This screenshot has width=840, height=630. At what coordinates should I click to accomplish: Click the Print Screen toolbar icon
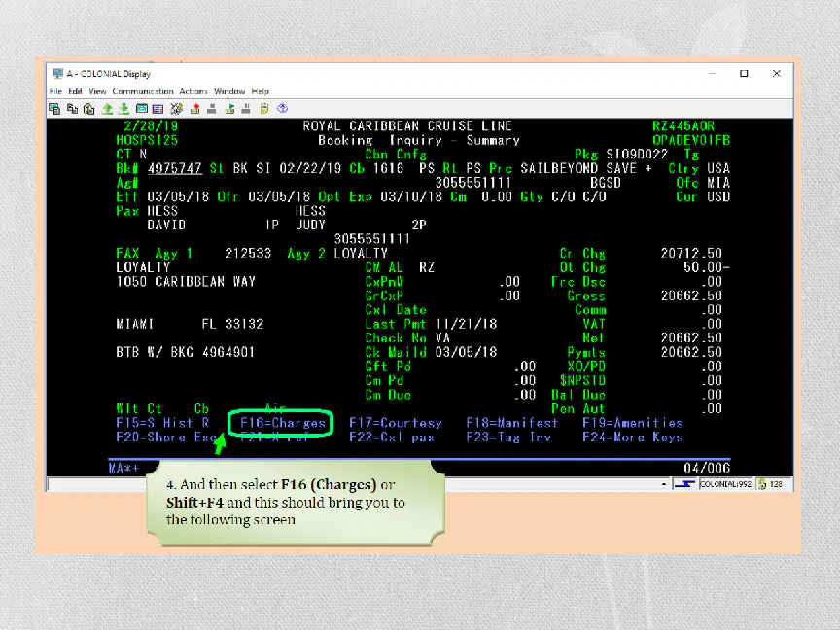click(54, 109)
